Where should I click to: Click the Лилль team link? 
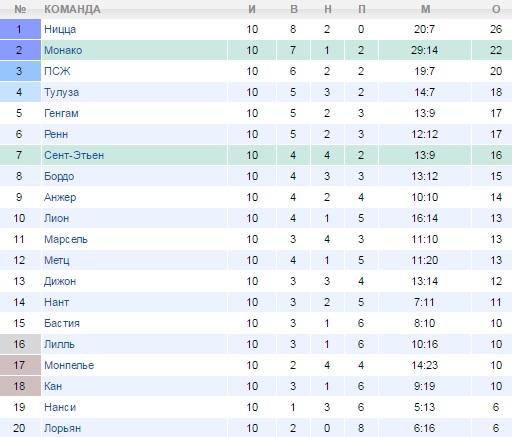(59, 344)
